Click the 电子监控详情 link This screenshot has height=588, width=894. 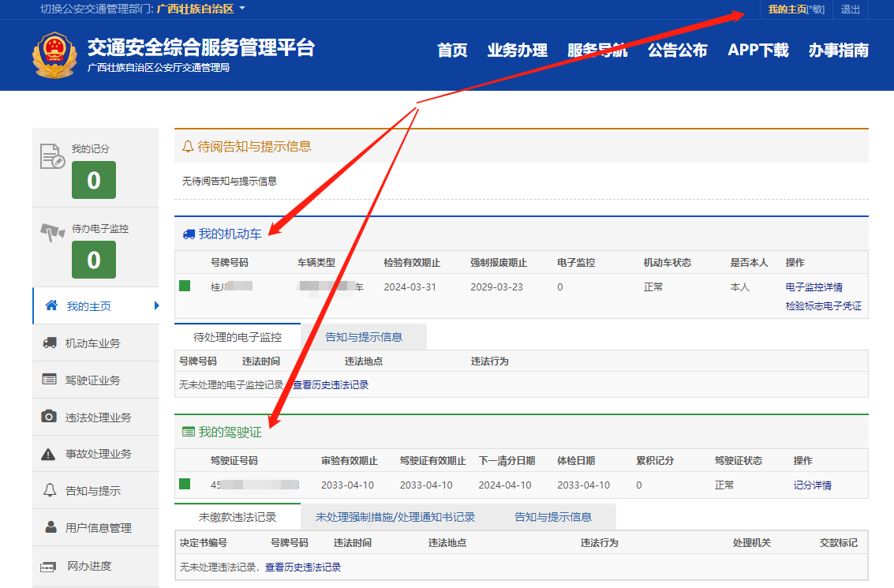click(x=814, y=287)
